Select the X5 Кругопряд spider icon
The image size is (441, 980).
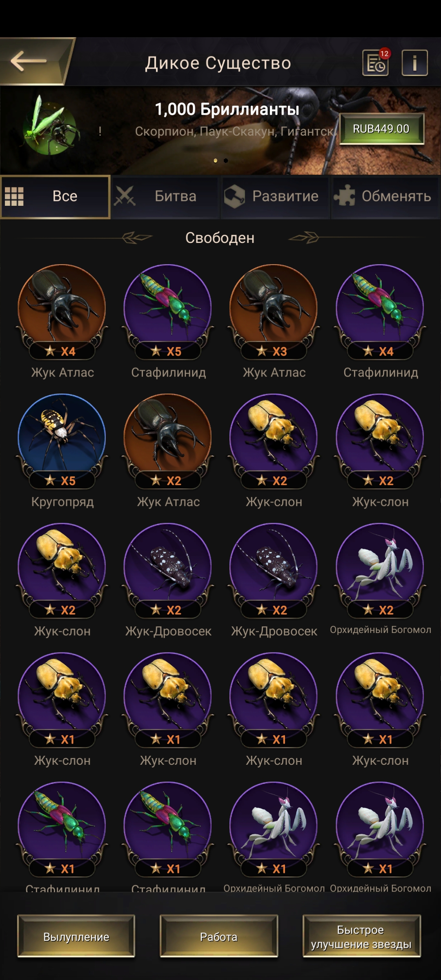click(x=62, y=437)
